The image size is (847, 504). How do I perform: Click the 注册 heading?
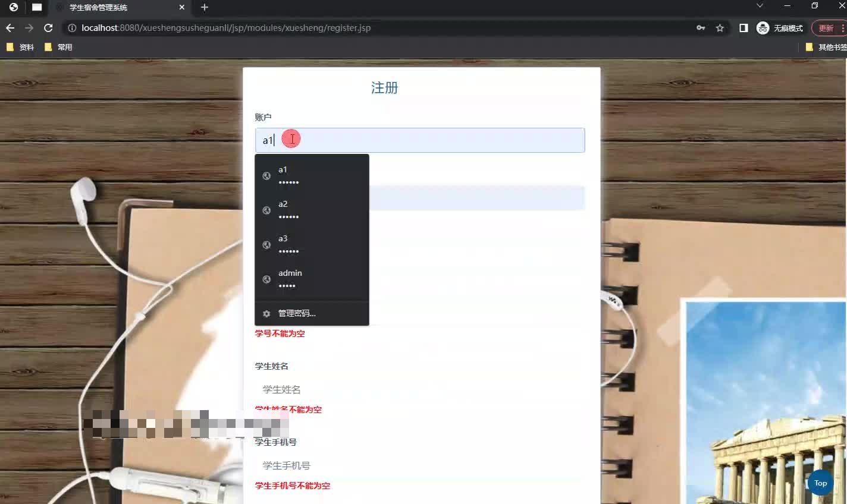coord(384,87)
